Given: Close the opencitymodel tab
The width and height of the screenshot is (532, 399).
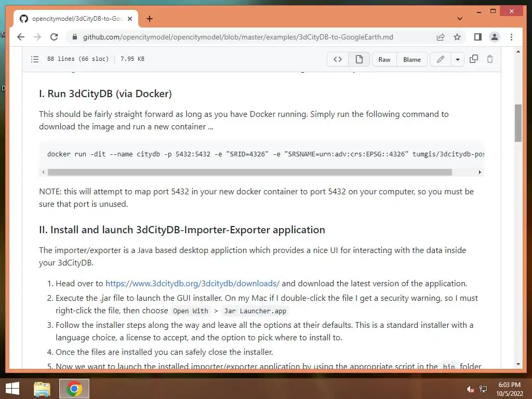Looking at the screenshot, I should (129, 19).
